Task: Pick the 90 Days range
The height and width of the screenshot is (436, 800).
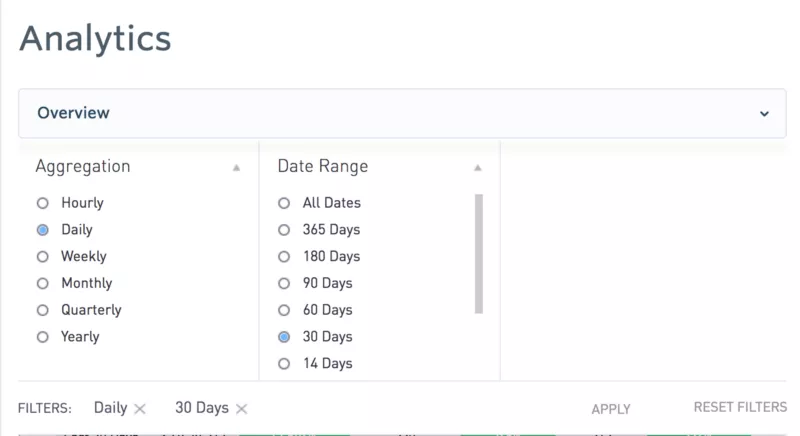Action: (285, 284)
